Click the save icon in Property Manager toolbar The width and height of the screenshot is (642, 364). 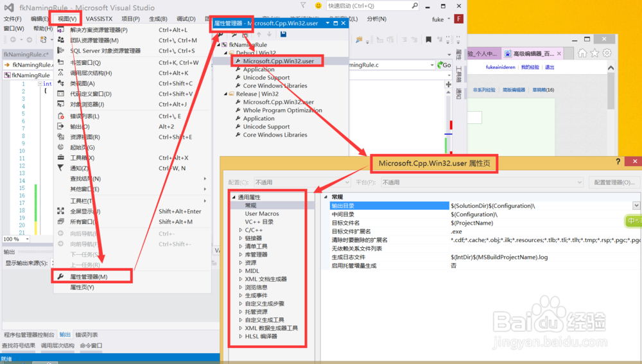283,35
